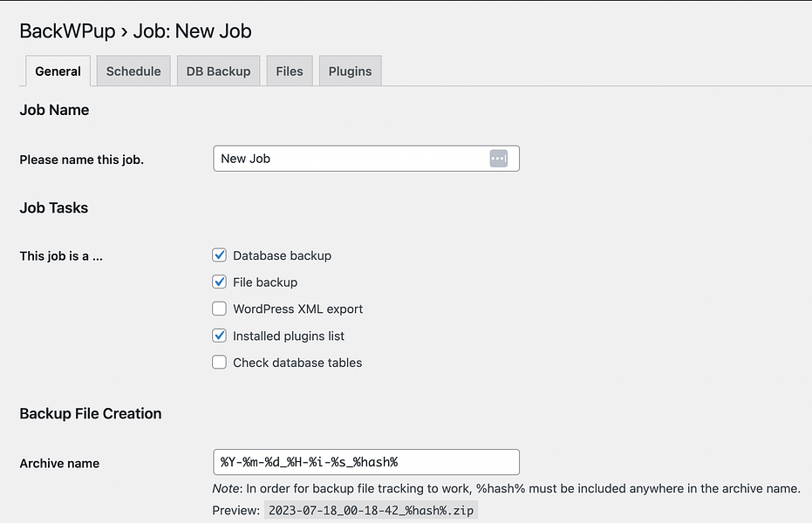Enable the WordPress XML export checkbox
Screen dimensions: 812x523
[x=220, y=309]
